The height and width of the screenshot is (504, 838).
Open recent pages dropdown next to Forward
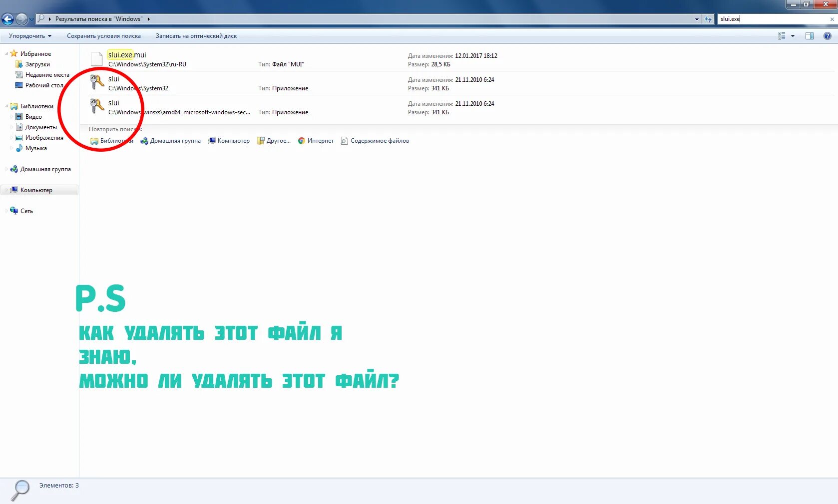31,19
